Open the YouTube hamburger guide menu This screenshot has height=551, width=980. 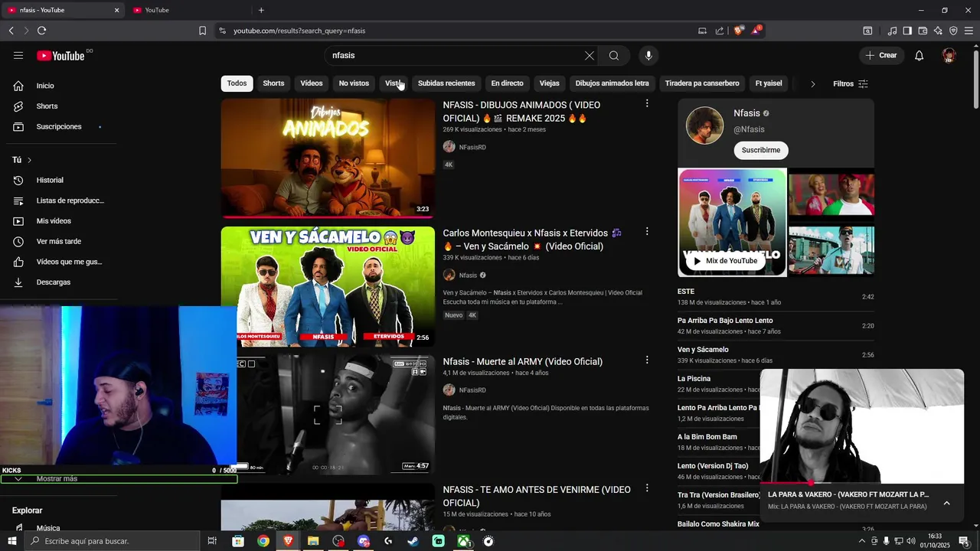(18, 55)
